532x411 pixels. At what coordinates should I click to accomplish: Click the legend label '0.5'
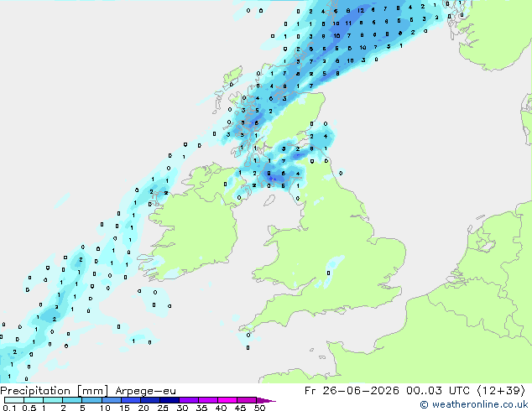[x=29, y=408]
